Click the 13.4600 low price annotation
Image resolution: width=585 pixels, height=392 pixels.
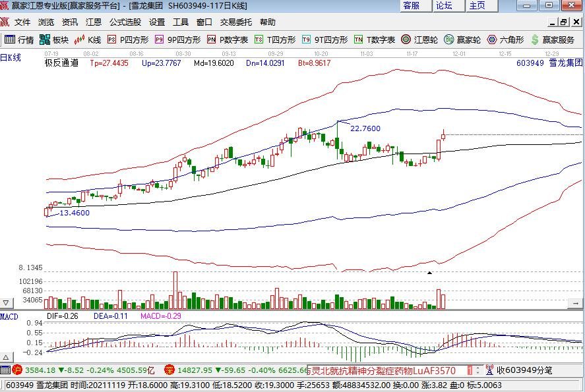point(75,213)
